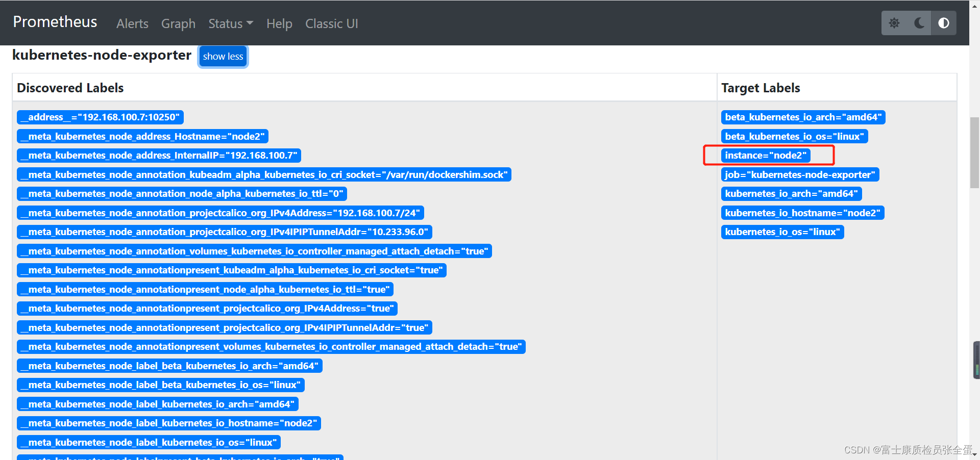Select the kubernetes_io_arch="amd64" target label
980x460 pixels.
click(792, 194)
